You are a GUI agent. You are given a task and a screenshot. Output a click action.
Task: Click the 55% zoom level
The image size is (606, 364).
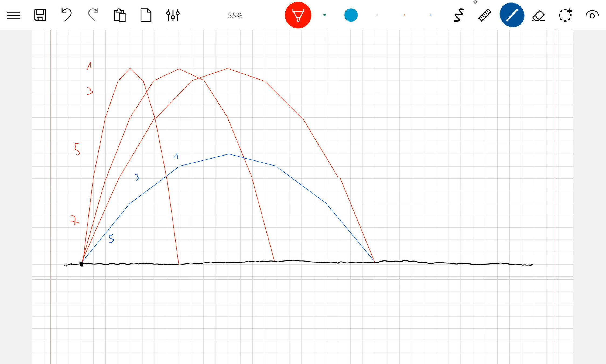tap(235, 16)
